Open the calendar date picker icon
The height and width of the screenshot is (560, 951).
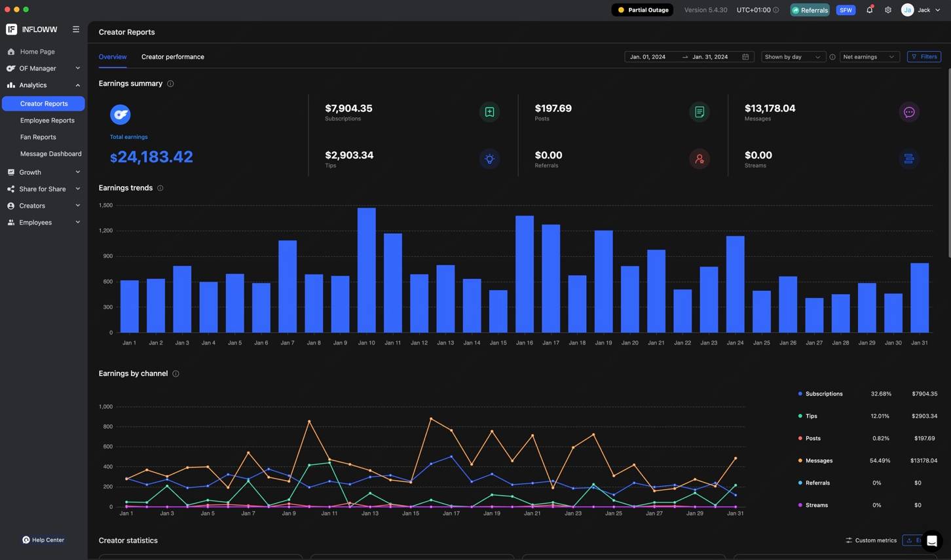(x=745, y=57)
